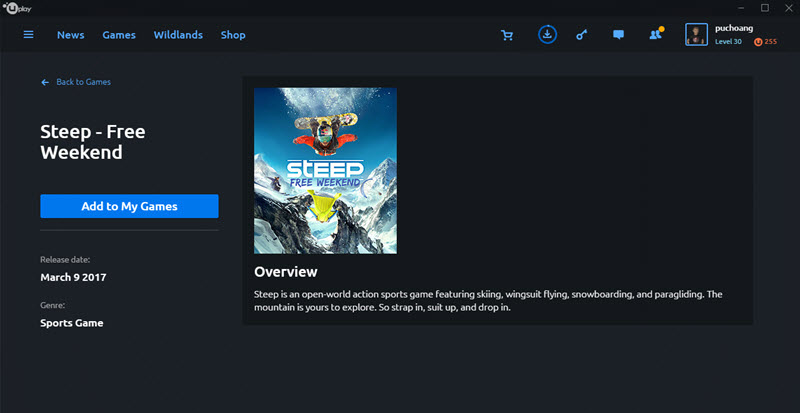Viewport: 800px width, 413px height.
Task: Click the Genre label
Action: (x=53, y=305)
